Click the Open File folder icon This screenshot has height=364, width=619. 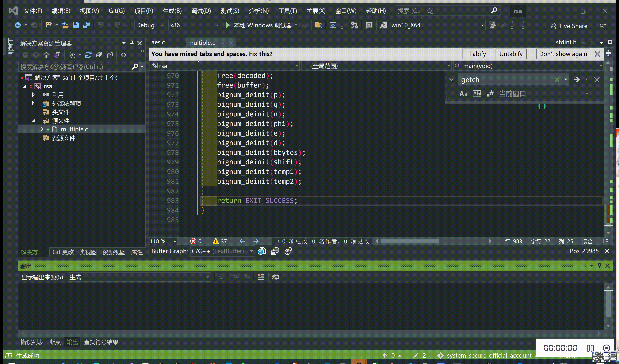(65, 25)
